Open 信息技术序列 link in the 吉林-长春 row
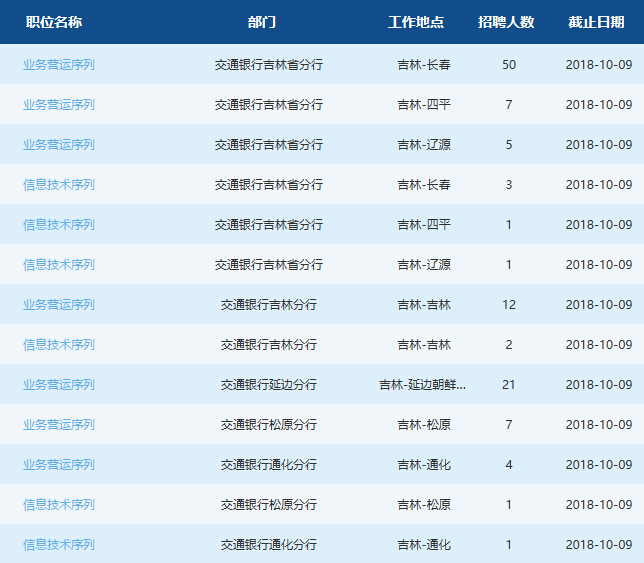 (x=59, y=185)
